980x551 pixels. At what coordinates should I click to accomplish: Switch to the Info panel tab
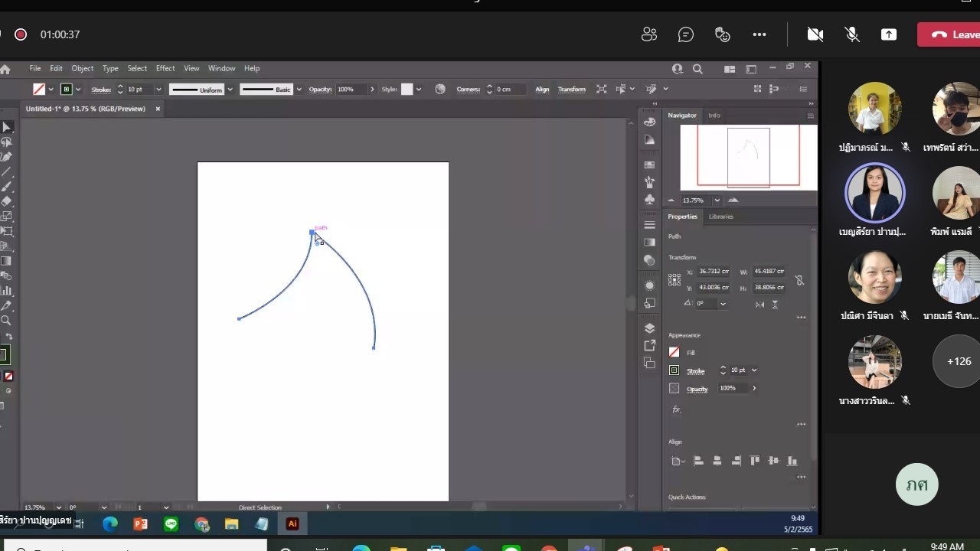(714, 116)
